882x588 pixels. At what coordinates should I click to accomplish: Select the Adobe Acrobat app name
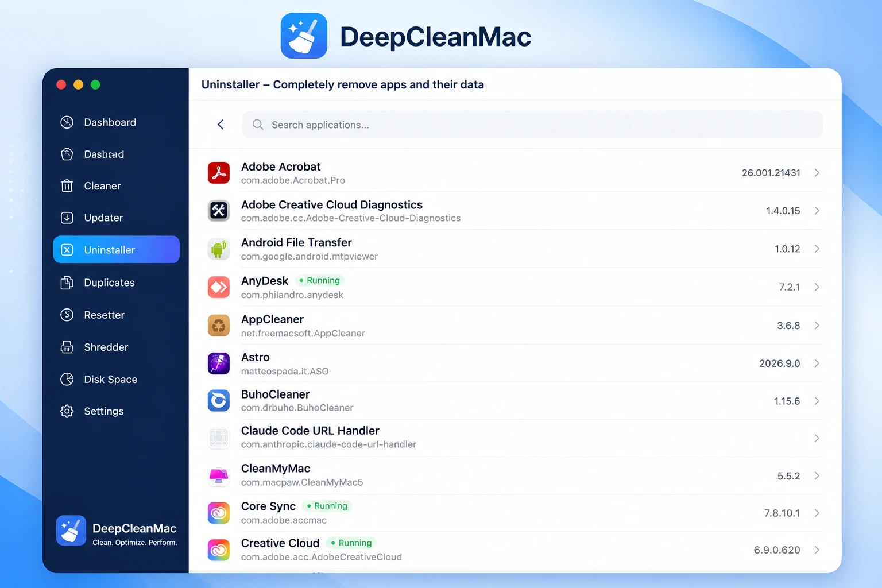(281, 167)
